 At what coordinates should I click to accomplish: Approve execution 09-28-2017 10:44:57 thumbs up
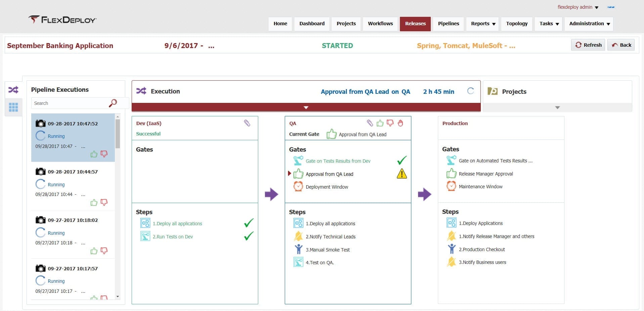94,202
